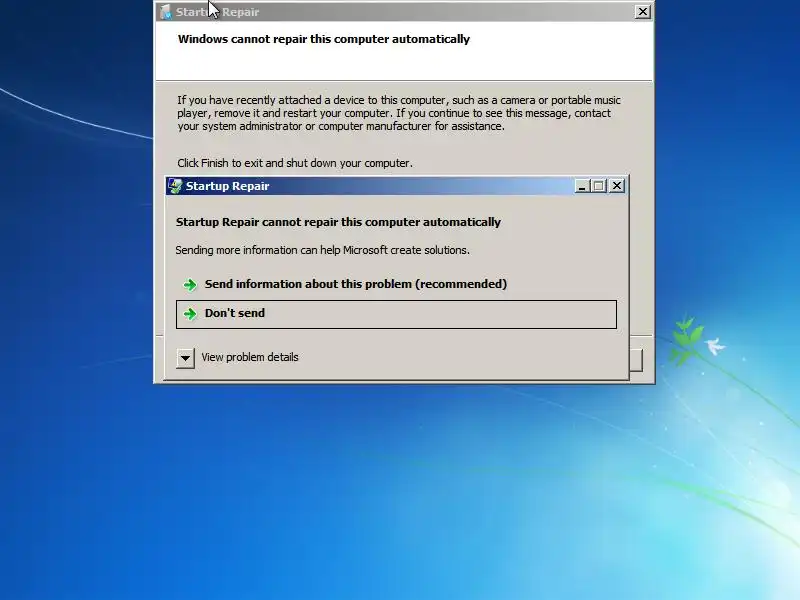Click 'Startup Repair cannot repair this computer automatically' heading
Viewport: 800px width, 600px height.
point(338,222)
